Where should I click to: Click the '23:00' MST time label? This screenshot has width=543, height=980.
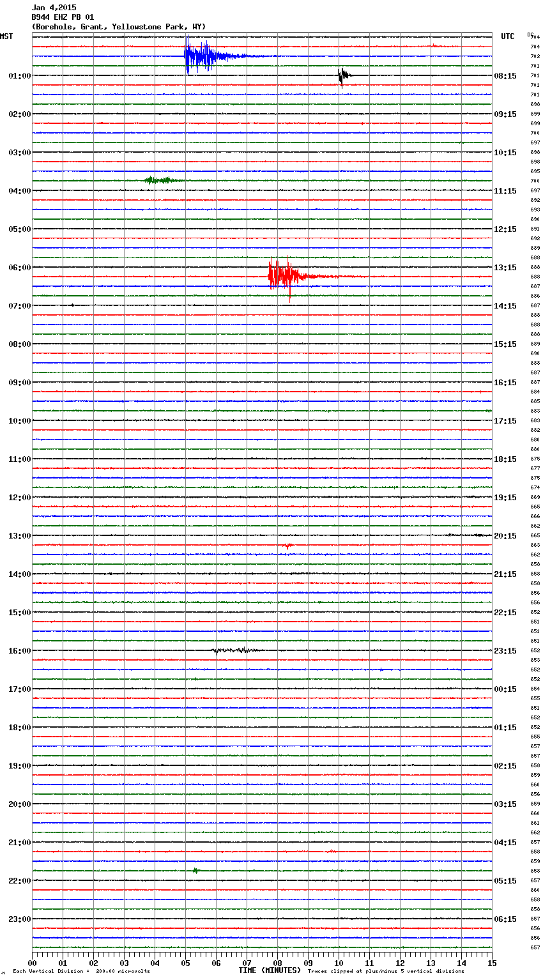(20, 919)
